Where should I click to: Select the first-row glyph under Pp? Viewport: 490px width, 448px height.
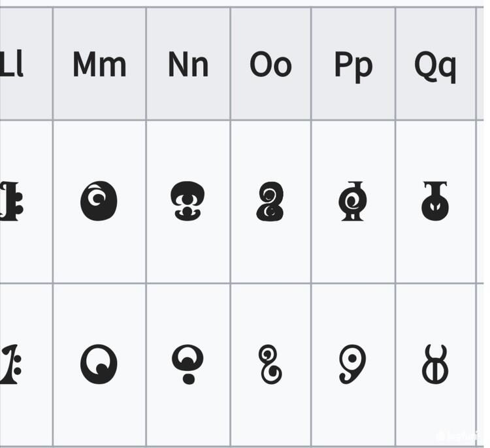[353, 201]
